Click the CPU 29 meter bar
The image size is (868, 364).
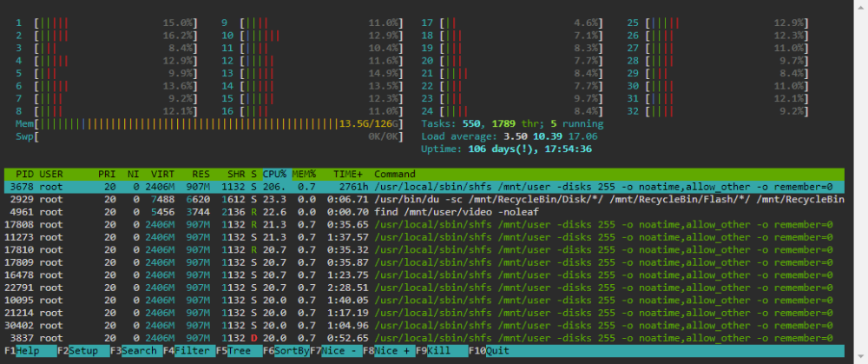[718, 73]
